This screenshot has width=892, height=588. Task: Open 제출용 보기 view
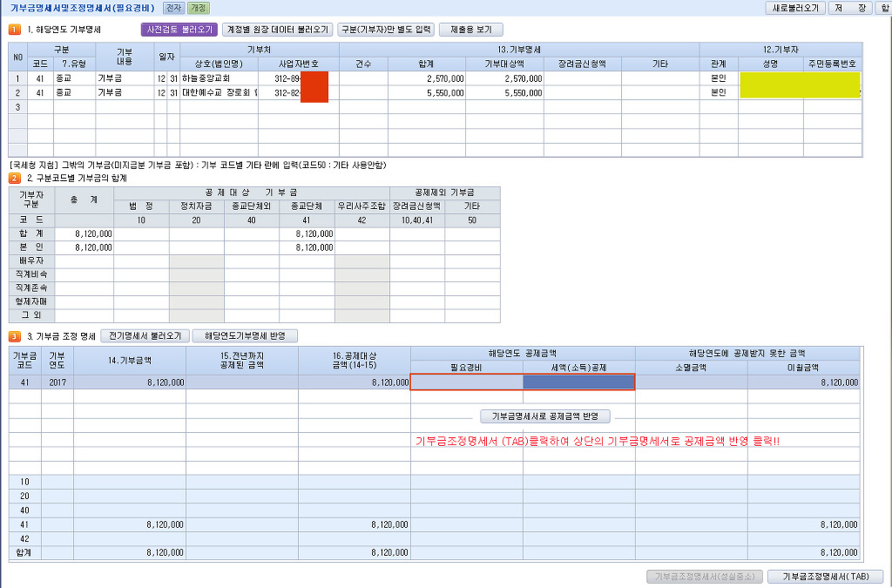(470, 30)
